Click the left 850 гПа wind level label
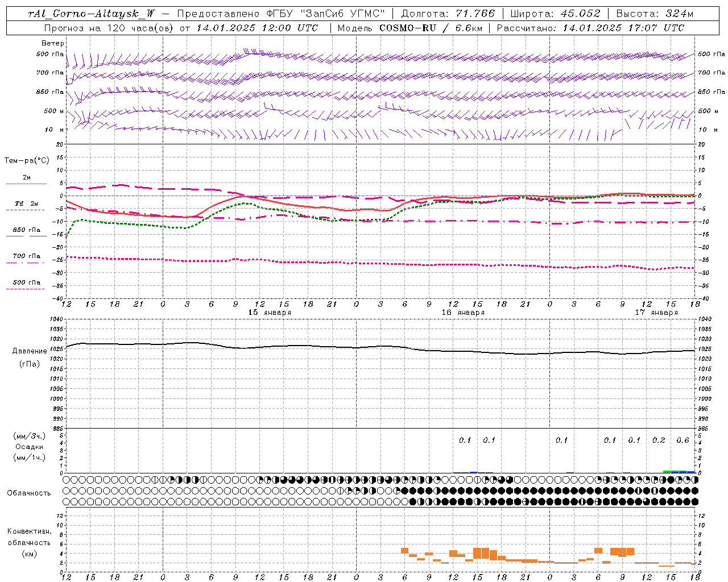The width and height of the screenshot is (728, 582). click(x=50, y=92)
